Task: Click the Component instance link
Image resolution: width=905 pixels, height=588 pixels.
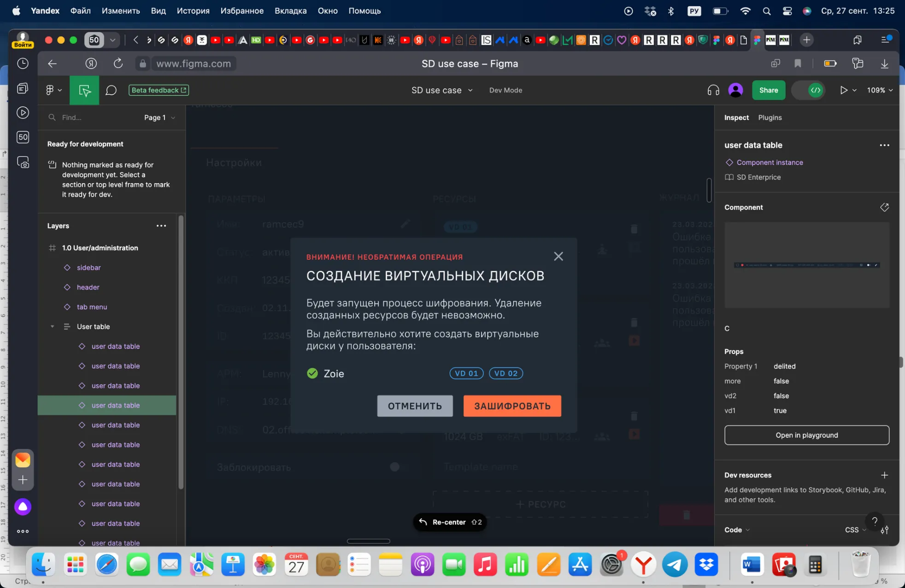Action: pos(770,163)
